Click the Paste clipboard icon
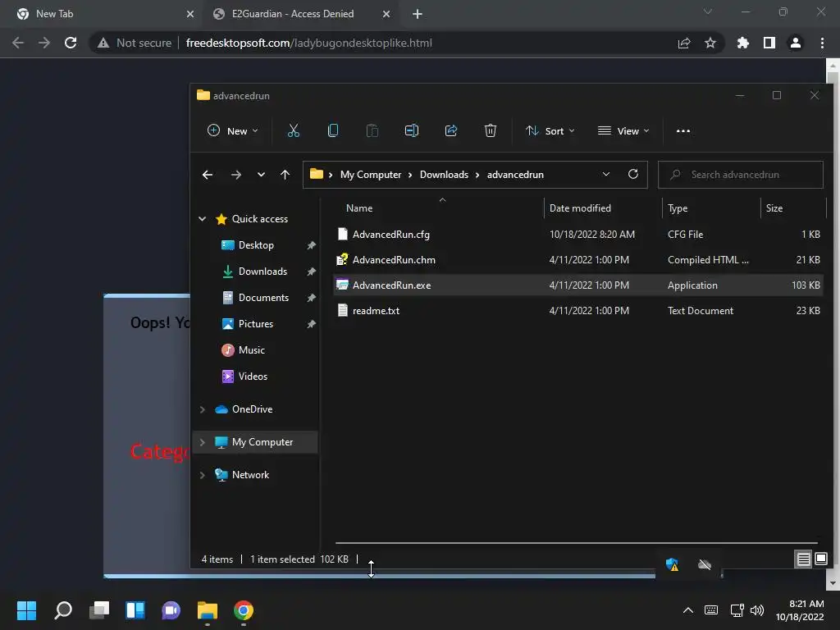The width and height of the screenshot is (840, 630). pyautogui.click(x=372, y=130)
